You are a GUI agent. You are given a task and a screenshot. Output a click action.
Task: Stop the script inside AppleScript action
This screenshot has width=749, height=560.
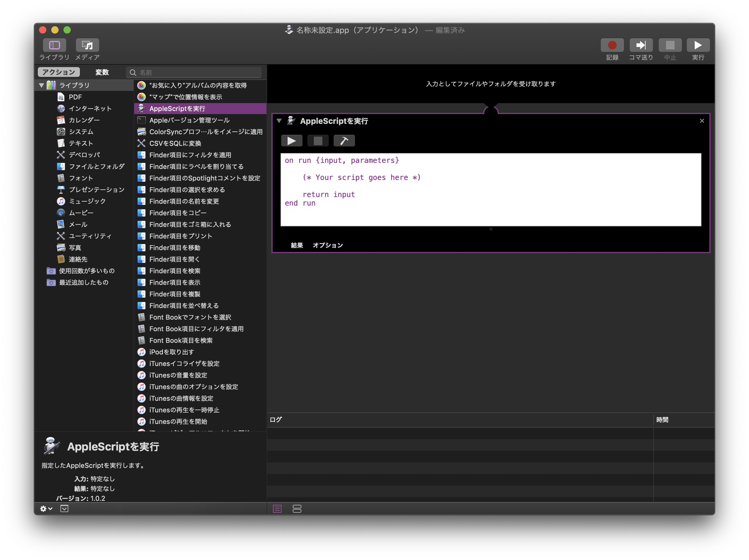[x=317, y=141]
